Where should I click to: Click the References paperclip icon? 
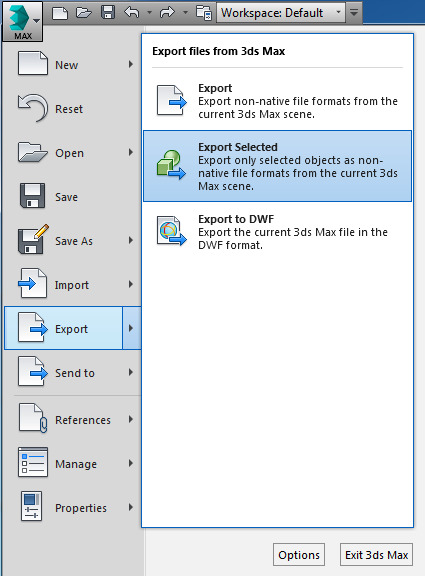(33, 418)
